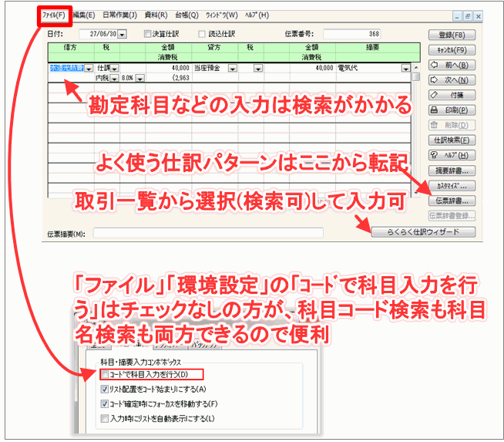Close the inner document window
The height and width of the screenshot is (442, 504).
(x=479, y=16)
